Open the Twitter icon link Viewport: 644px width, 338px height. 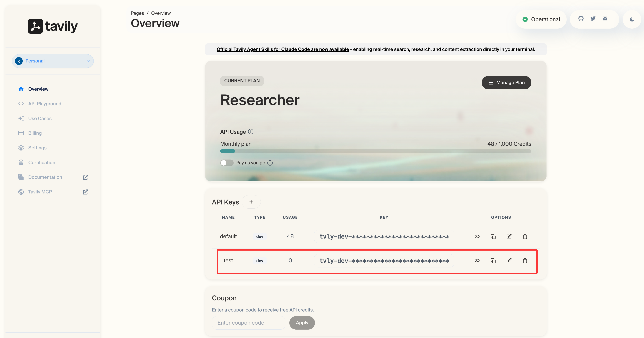(593, 19)
